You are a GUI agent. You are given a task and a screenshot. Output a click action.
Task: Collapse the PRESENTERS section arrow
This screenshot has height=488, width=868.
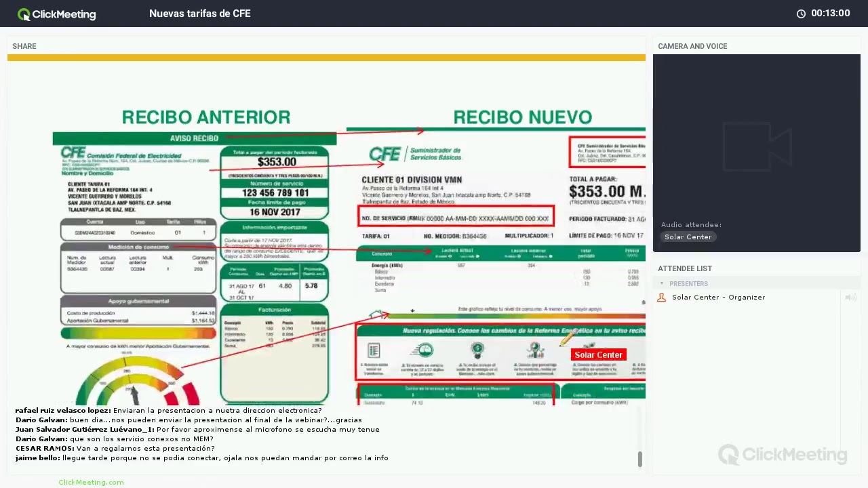(x=662, y=283)
